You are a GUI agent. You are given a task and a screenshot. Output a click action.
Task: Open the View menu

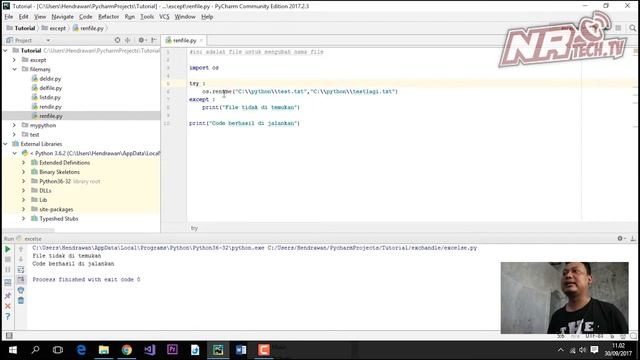(40, 17)
